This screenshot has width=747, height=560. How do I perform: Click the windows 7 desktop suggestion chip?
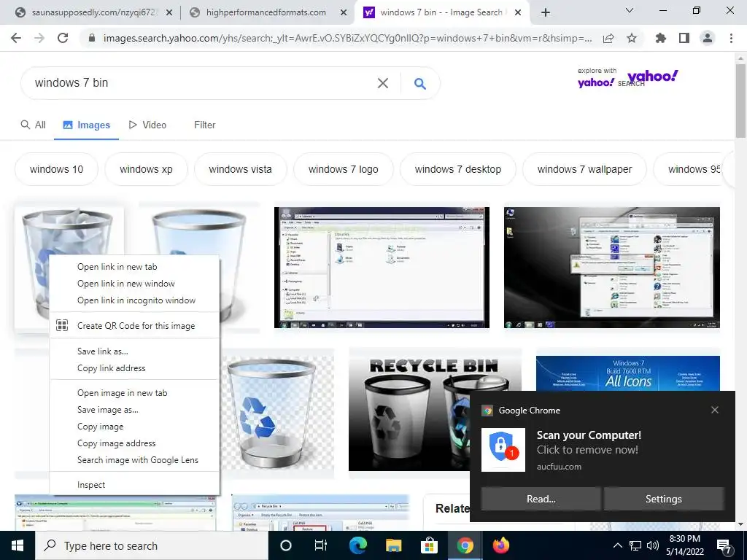coord(458,169)
